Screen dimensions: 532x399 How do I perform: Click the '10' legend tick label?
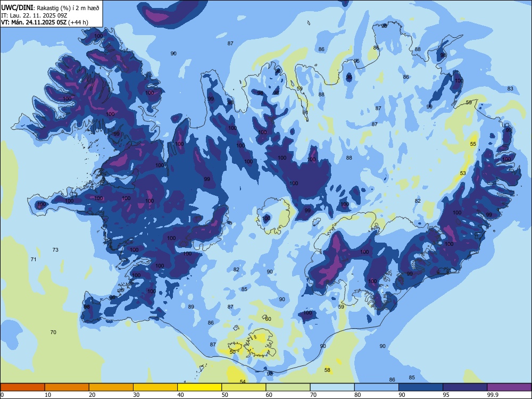coord(48,395)
